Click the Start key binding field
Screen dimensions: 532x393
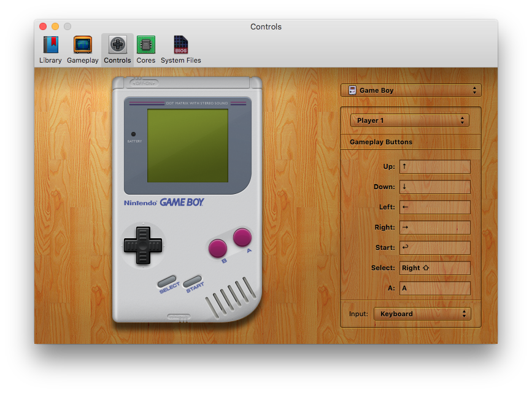tap(435, 247)
